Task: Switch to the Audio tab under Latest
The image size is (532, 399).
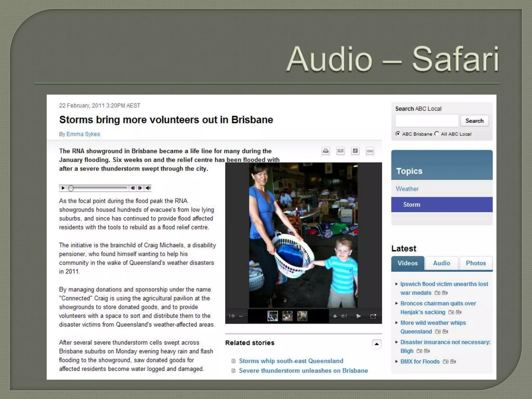Action: [x=442, y=263]
